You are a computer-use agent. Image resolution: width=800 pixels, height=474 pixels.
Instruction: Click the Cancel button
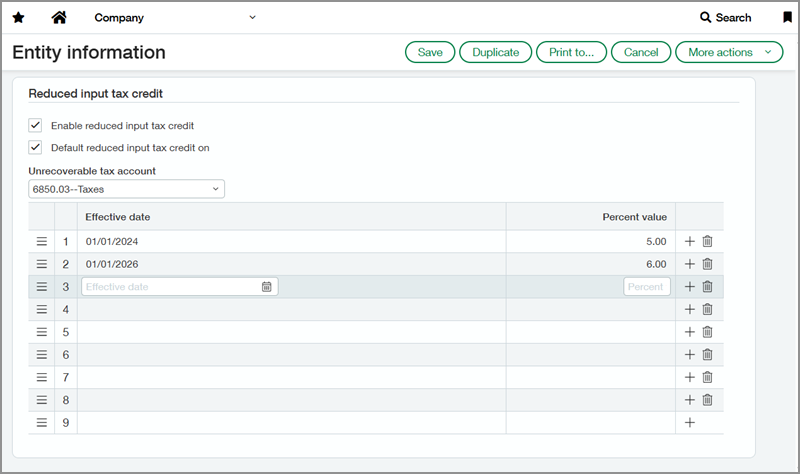tap(641, 52)
